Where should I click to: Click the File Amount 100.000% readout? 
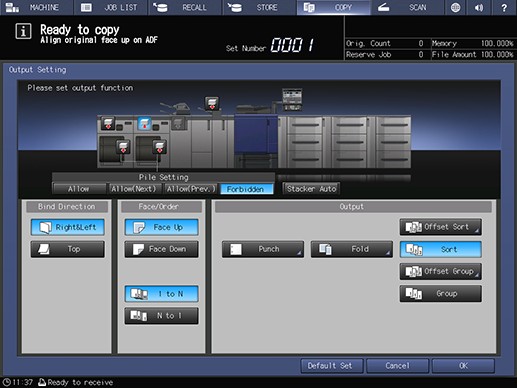473,55
